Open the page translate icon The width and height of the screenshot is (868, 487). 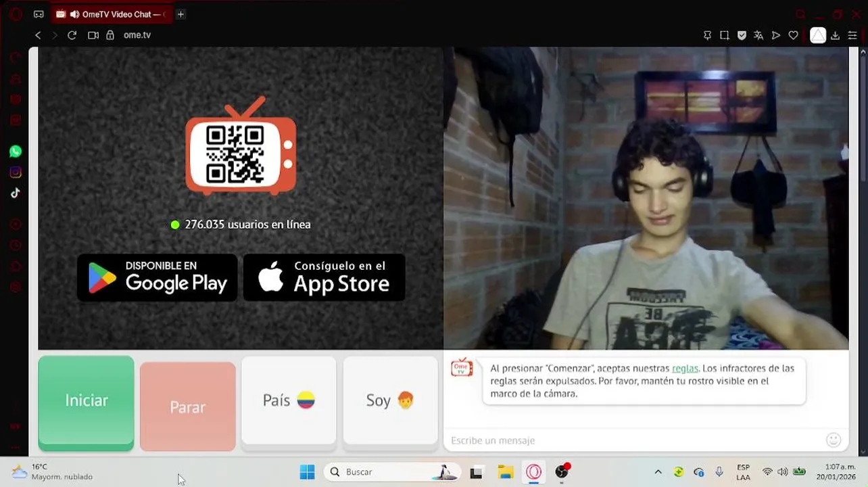tap(758, 35)
